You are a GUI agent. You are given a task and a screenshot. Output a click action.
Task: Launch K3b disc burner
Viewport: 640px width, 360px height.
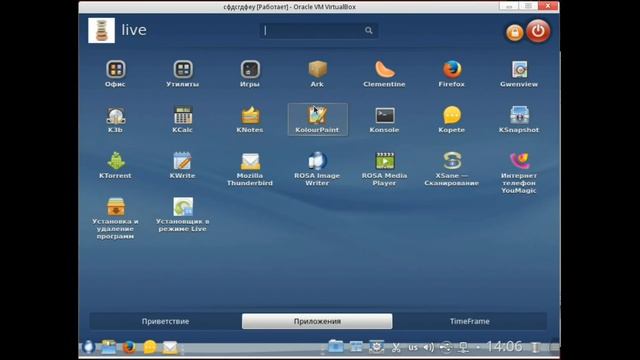tap(116, 120)
